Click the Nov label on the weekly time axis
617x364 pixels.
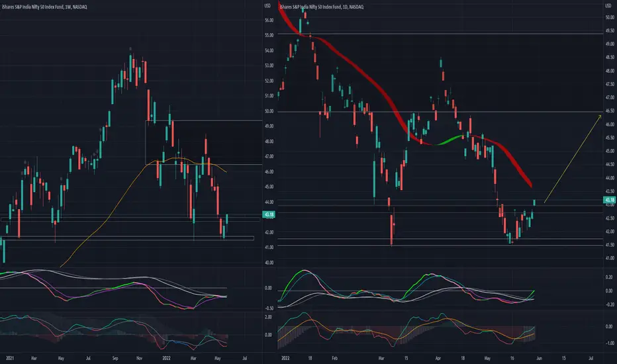coord(139,358)
